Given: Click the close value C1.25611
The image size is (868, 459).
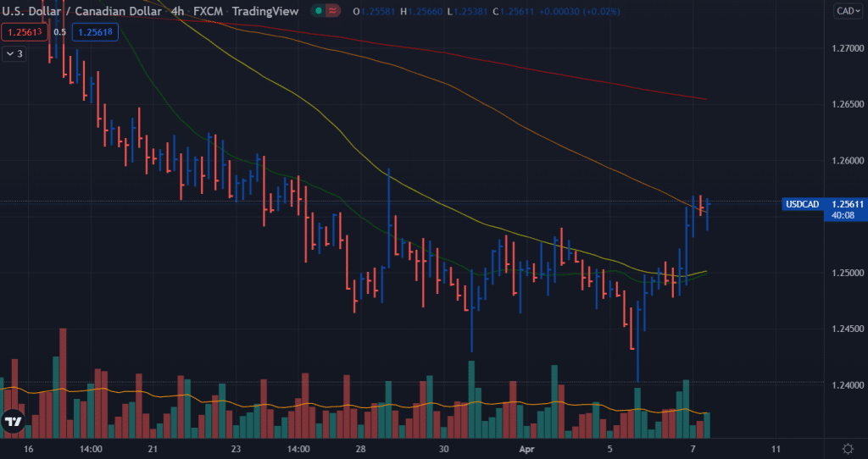Looking at the screenshot, I should click(x=515, y=11).
